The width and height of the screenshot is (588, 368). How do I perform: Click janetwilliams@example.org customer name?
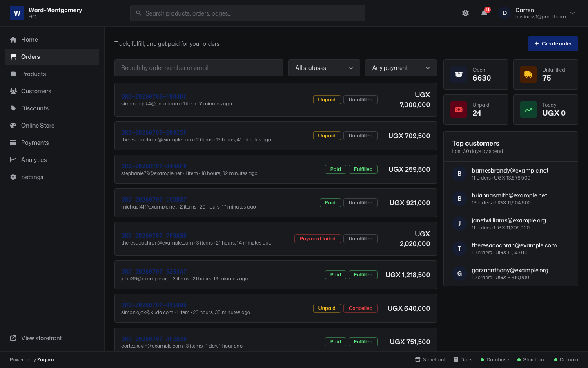(x=509, y=220)
